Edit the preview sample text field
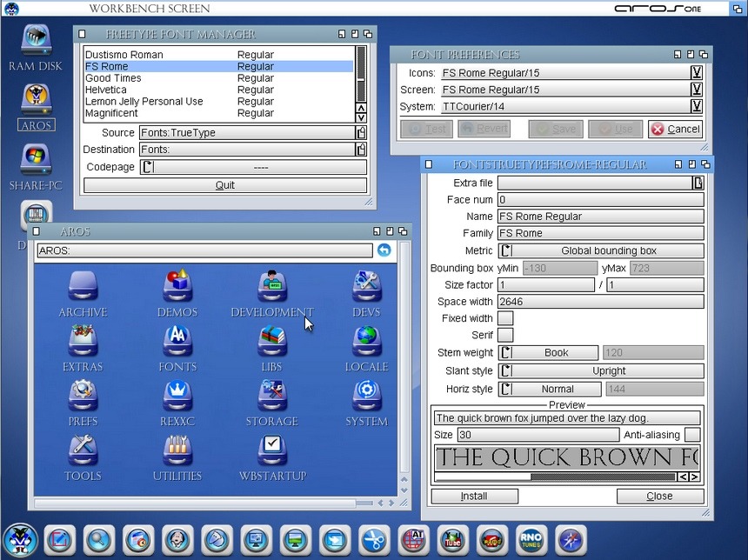The image size is (748, 560). pos(567,418)
